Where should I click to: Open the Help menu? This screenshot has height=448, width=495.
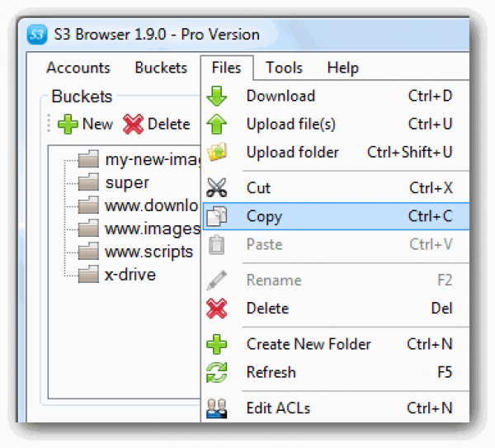coord(343,68)
